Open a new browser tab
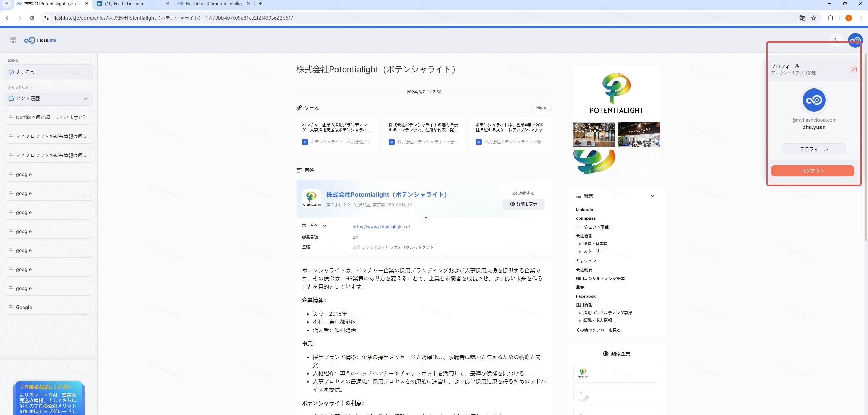Screen dimensions: 868x415 260,4
